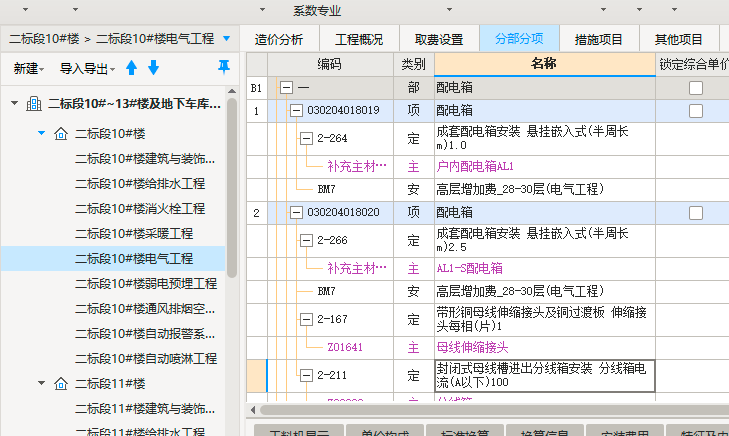Click the 封闭式母线槽进出分线箱安装 name cell

click(544, 376)
